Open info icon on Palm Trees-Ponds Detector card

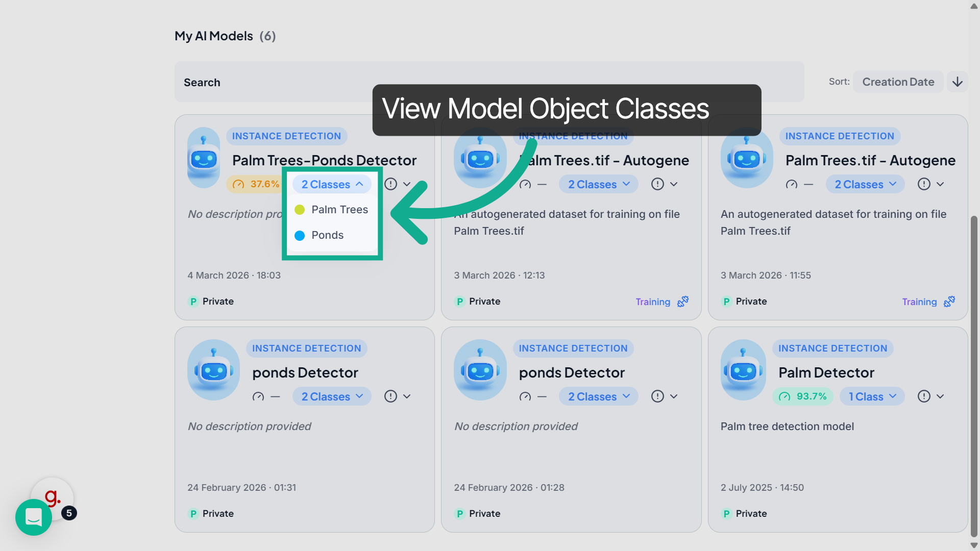point(391,184)
